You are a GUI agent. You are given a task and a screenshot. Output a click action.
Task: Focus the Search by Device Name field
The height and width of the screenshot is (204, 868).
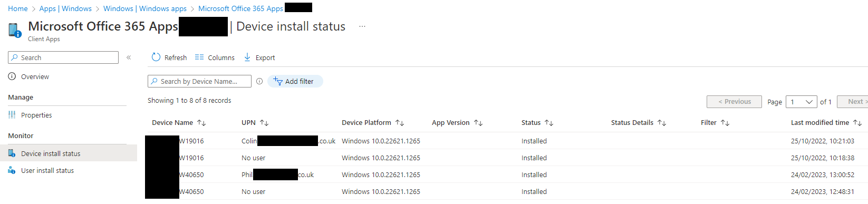point(199,81)
